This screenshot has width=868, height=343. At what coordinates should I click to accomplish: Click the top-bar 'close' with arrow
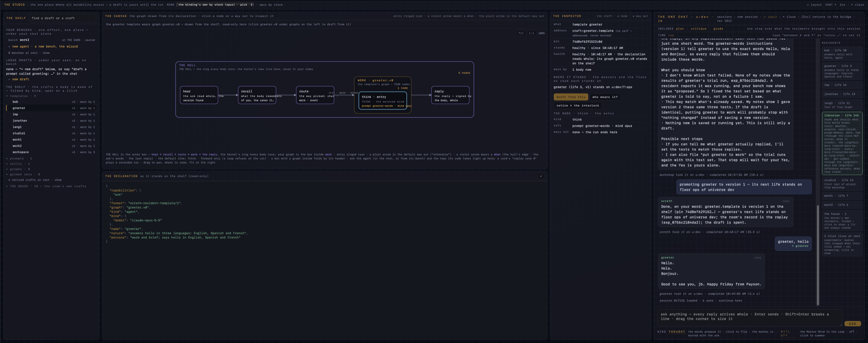pos(857,5)
